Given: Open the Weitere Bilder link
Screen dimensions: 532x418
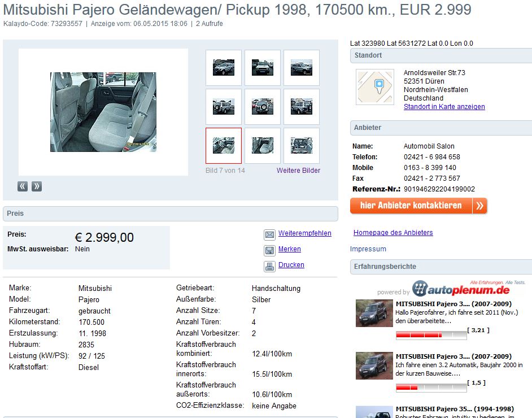Looking at the screenshot, I should pyautogui.click(x=298, y=171).
